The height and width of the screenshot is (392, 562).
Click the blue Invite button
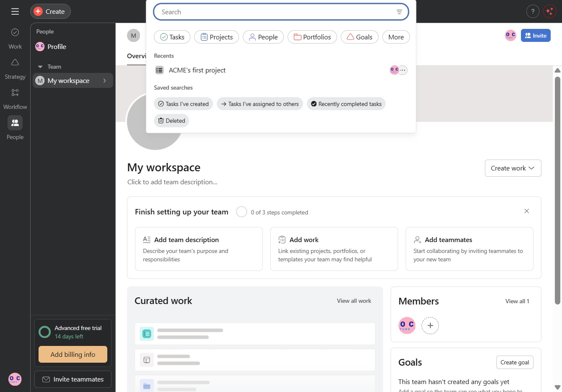click(x=536, y=36)
